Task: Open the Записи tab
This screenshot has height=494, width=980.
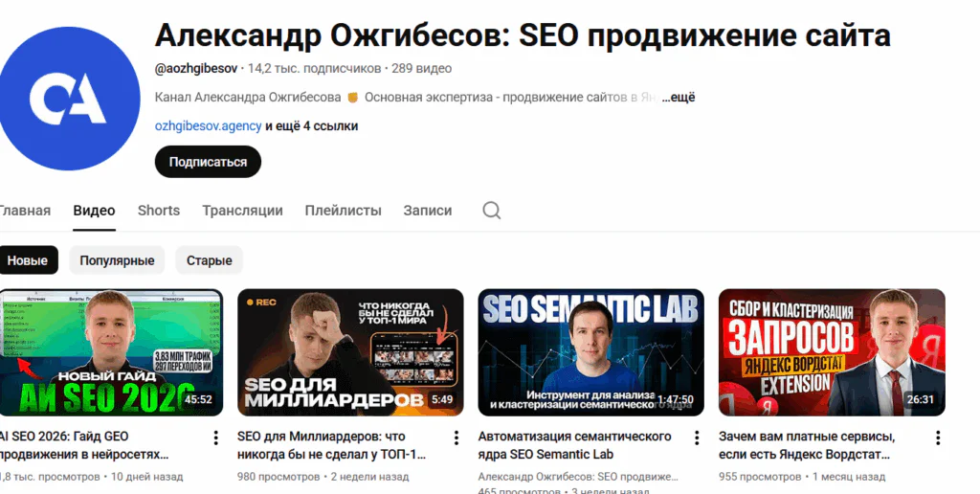Action: coord(428,211)
